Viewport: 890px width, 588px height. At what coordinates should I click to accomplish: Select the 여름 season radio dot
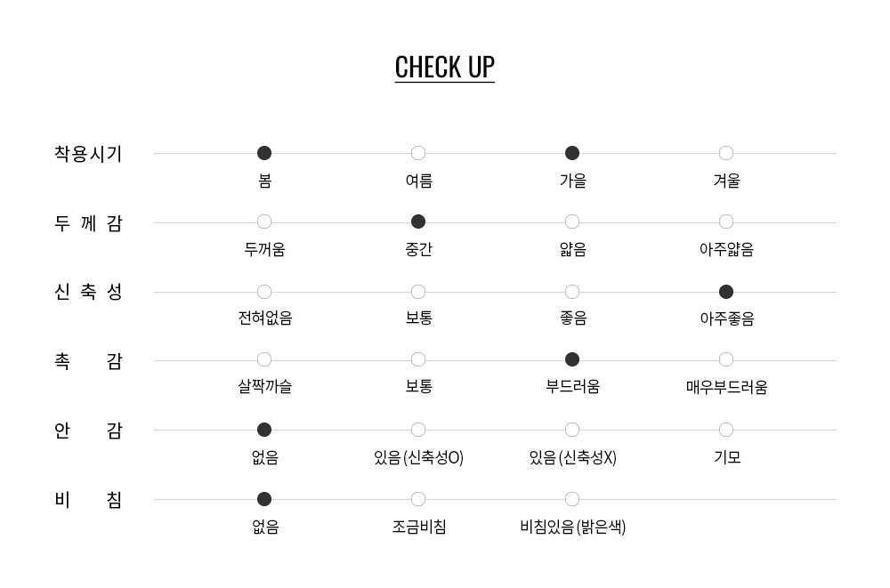click(x=418, y=153)
